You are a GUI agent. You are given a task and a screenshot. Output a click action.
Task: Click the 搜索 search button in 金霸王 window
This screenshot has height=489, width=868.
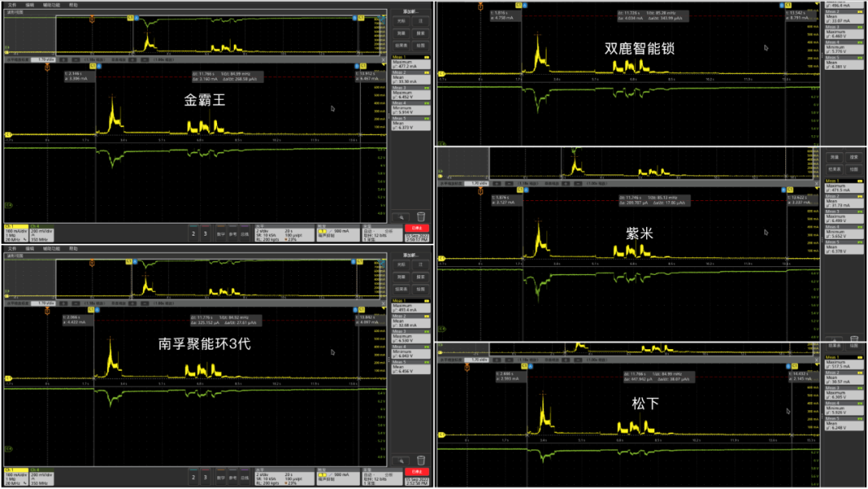(x=420, y=33)
